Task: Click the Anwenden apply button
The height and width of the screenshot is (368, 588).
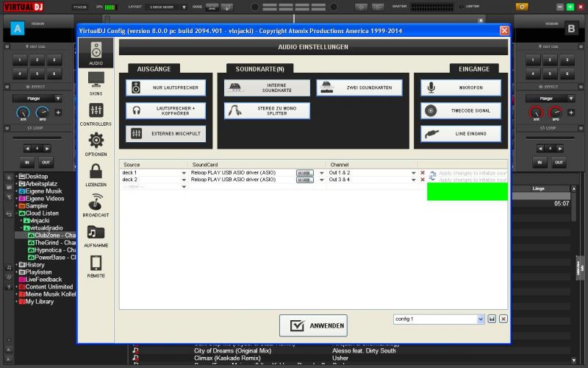Action: tap(313, 325)
